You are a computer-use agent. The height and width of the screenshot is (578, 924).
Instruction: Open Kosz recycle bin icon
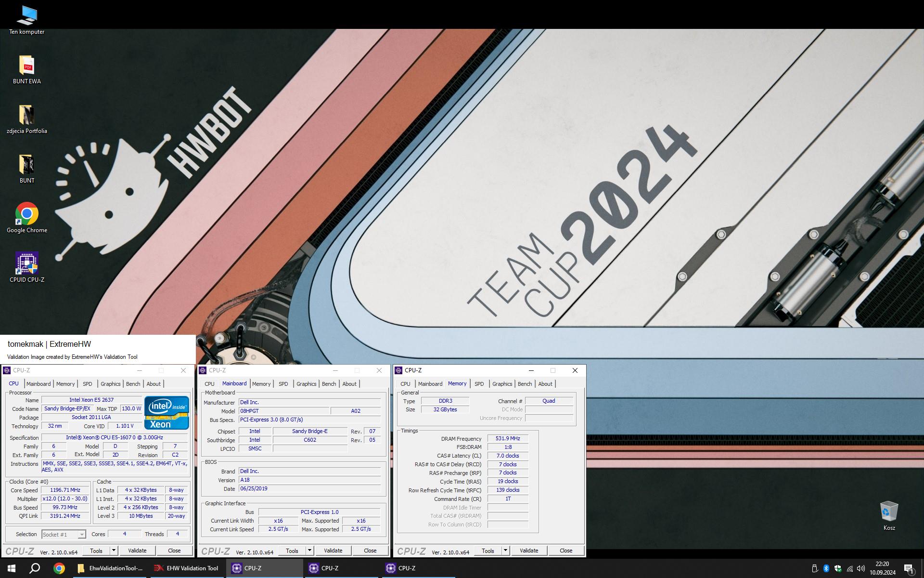(x=889, y=516)
